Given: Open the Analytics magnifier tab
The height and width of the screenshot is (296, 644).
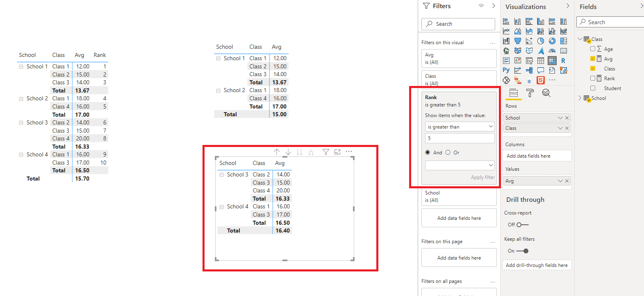Looking at the screenshot, I should (546, 93).
